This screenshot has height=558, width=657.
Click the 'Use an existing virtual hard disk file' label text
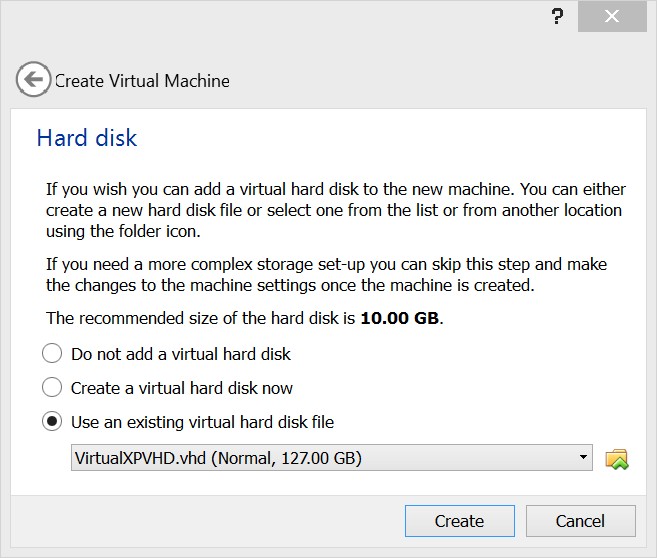tap(202, 422)
